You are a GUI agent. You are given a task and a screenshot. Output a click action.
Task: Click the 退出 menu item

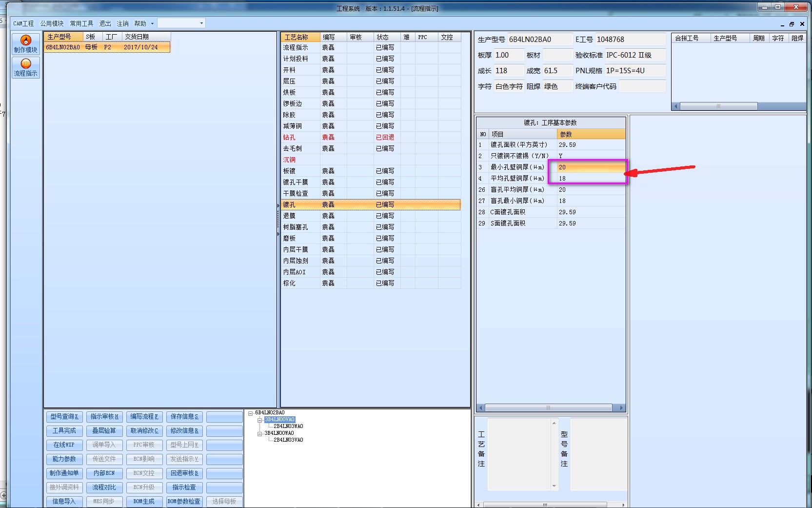pyautogui.click(x=105, y=23)
